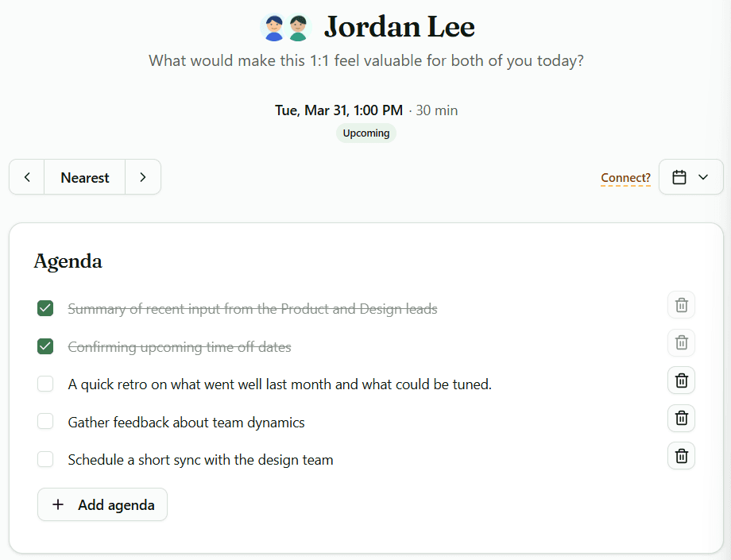Open the Connect? link

pos(625,178)
